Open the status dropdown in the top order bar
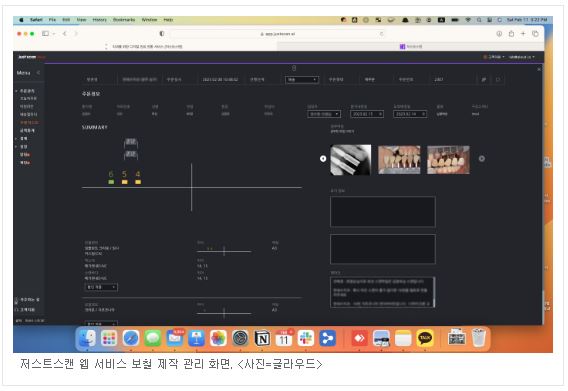Screen dimensions: 568x391 pos(302,80)
